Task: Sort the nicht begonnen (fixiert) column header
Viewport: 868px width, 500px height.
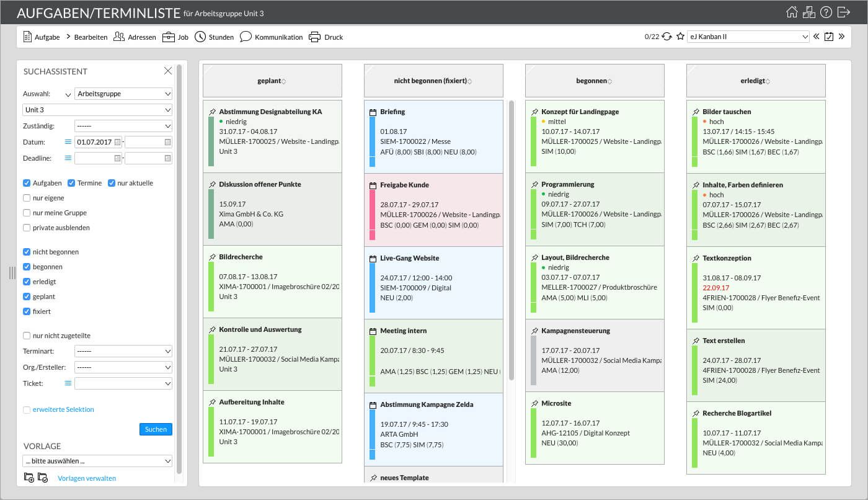Action: pos(433,81)
